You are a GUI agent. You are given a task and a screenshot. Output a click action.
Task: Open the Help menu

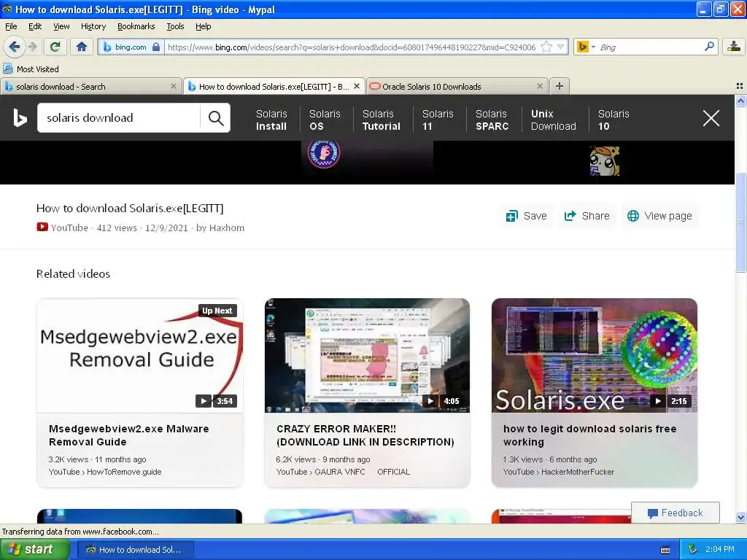click(203, 26)
